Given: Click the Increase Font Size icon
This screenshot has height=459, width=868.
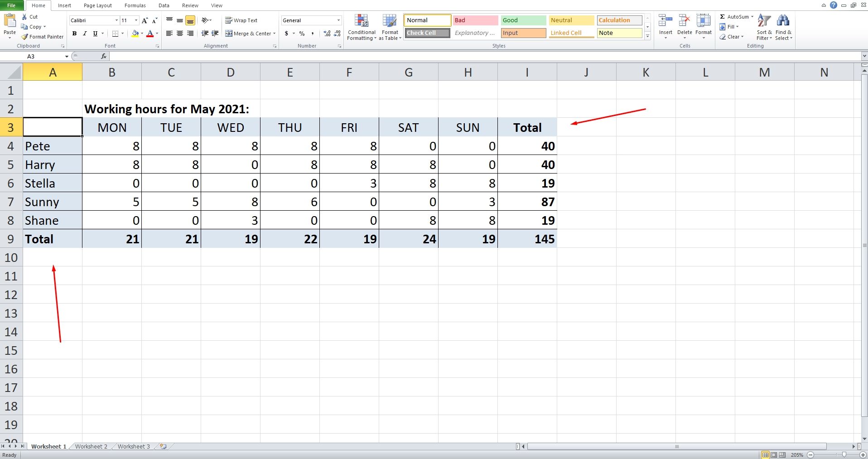Looking at the screenshot, I should pyautogui.click(x=145, y=20).
